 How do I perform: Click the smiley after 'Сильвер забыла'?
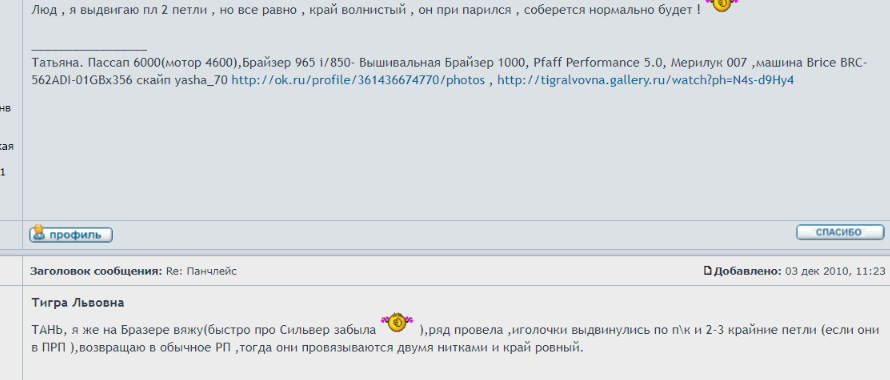[x=397, y=322]
